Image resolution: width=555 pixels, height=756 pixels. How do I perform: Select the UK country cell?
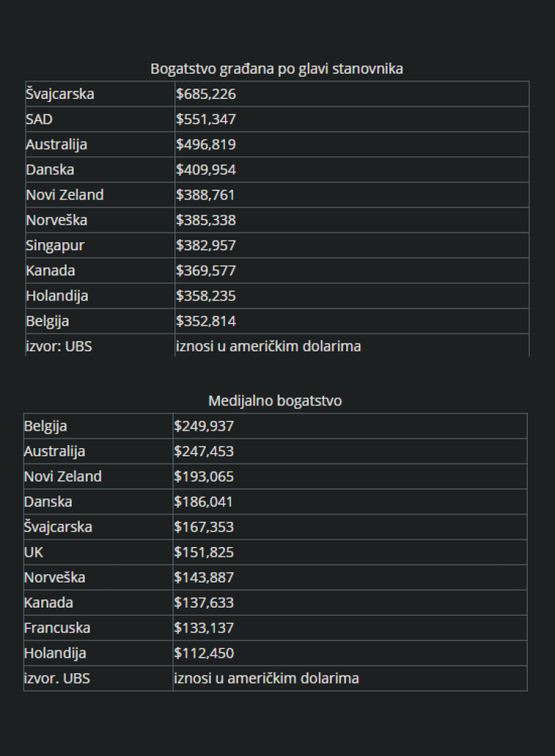[x=34, y=551]
